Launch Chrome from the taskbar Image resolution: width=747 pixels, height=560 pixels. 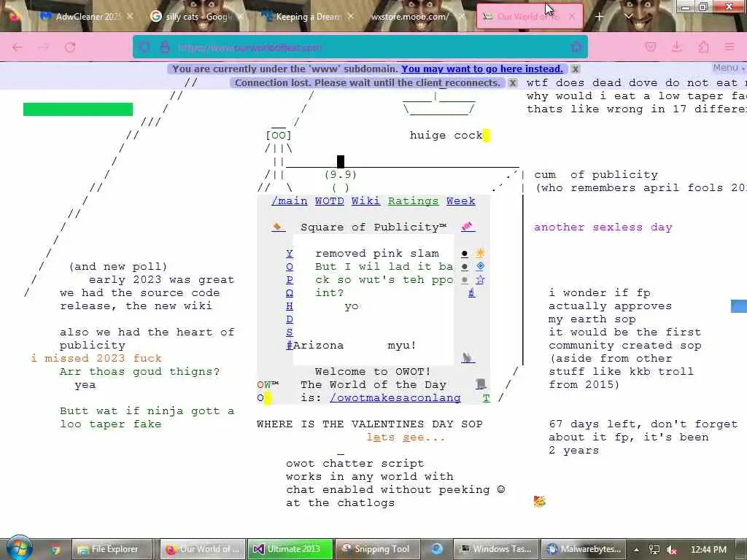click(55, 550)
